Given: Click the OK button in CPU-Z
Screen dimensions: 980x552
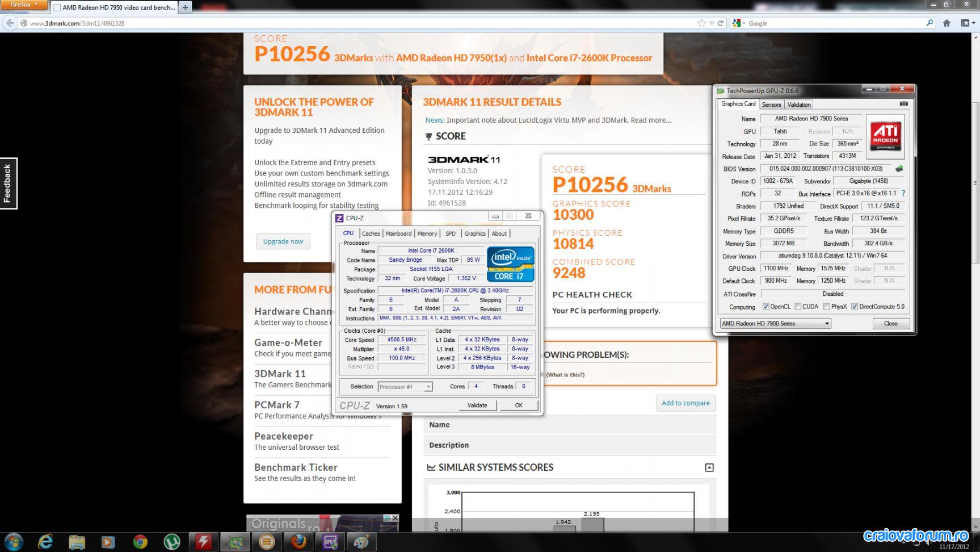Looking at the screenshot, I should coord(519,405).
